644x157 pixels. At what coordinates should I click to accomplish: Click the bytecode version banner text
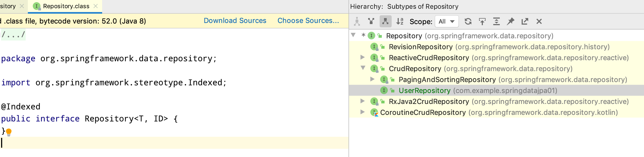click(x=73, y=21)
